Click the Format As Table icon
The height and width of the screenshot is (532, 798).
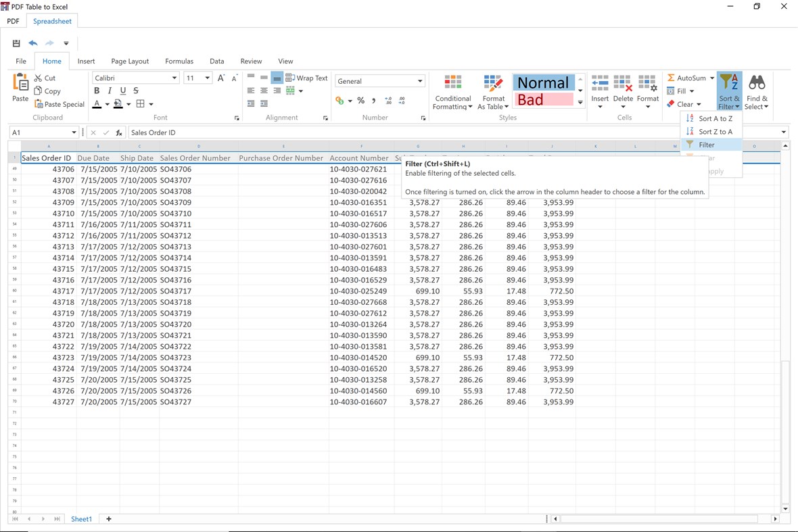pyautogui.click(x=493, y=84)
